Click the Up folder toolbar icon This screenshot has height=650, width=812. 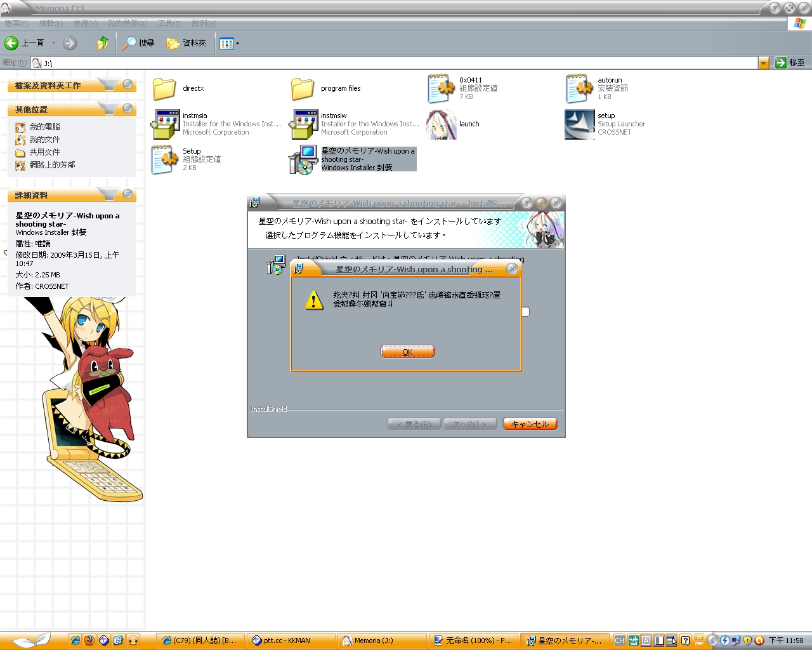[x=102, y=43]
